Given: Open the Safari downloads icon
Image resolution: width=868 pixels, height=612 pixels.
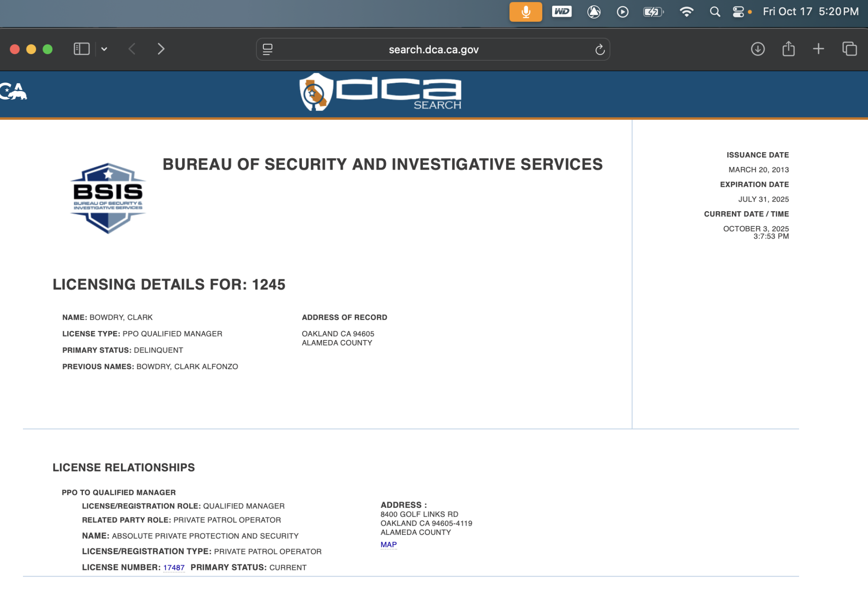Looking at the screenshot, I should 757,49.
